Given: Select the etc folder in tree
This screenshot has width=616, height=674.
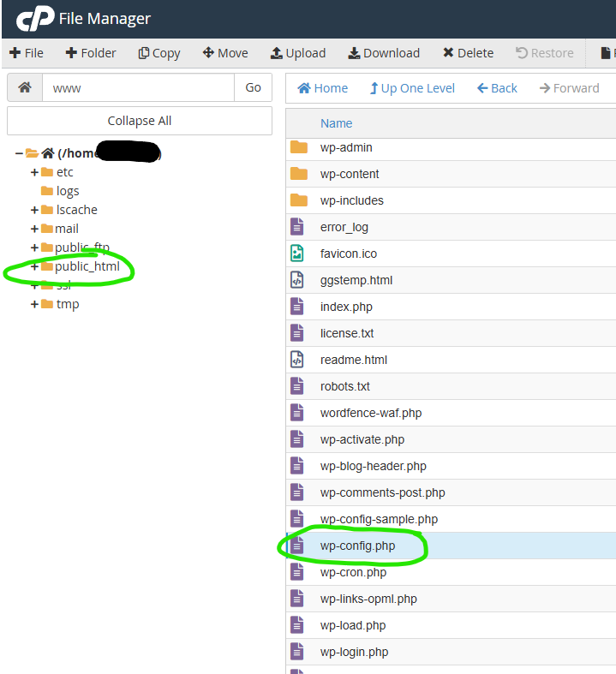Looking at the screenshot, I should click(64, 172).
